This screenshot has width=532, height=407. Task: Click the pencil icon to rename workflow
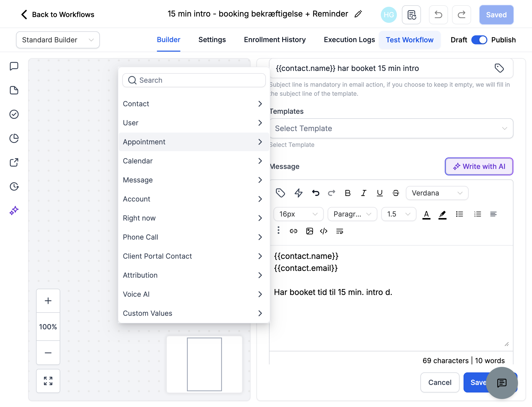coord(358,14)
